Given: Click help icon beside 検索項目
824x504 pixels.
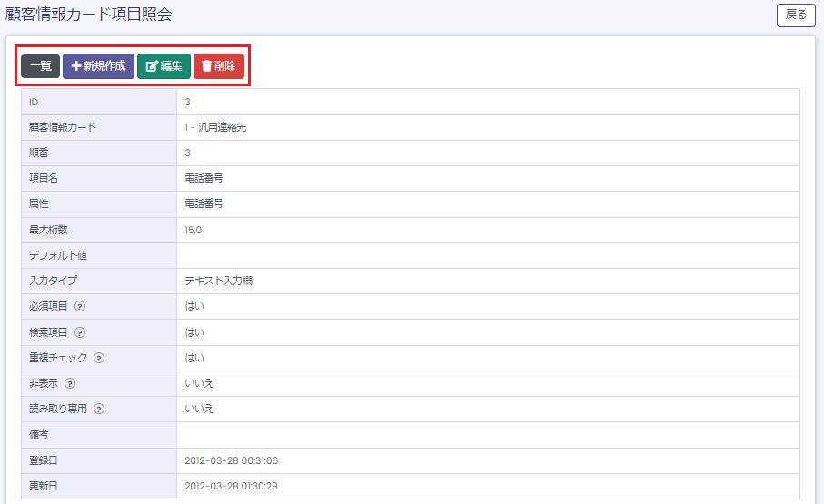Looking at the screenshot, I should coord(80,332).
